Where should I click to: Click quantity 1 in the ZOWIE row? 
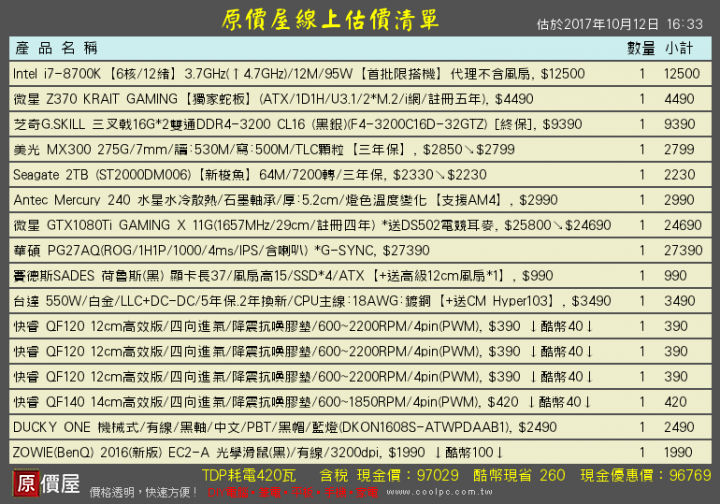click(642, 452)
